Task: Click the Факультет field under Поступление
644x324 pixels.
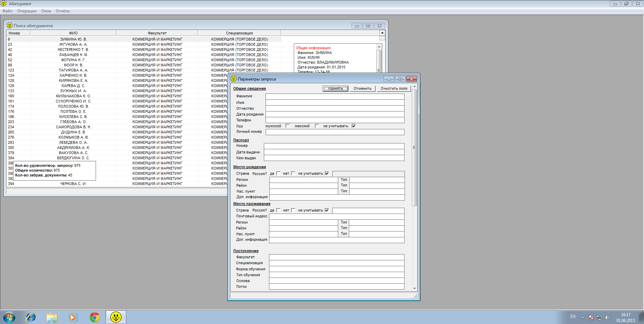Action: 336,257
